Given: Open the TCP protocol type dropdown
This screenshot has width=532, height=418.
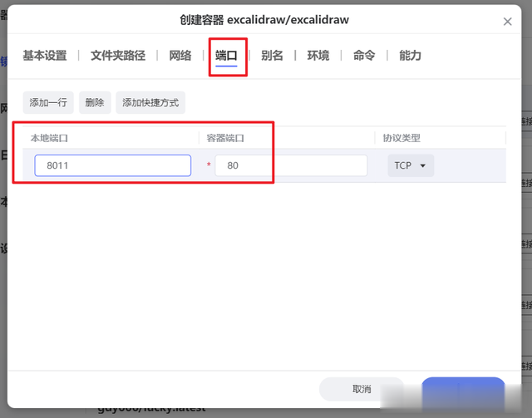Looking at the screenshot, I should (411, 165).
